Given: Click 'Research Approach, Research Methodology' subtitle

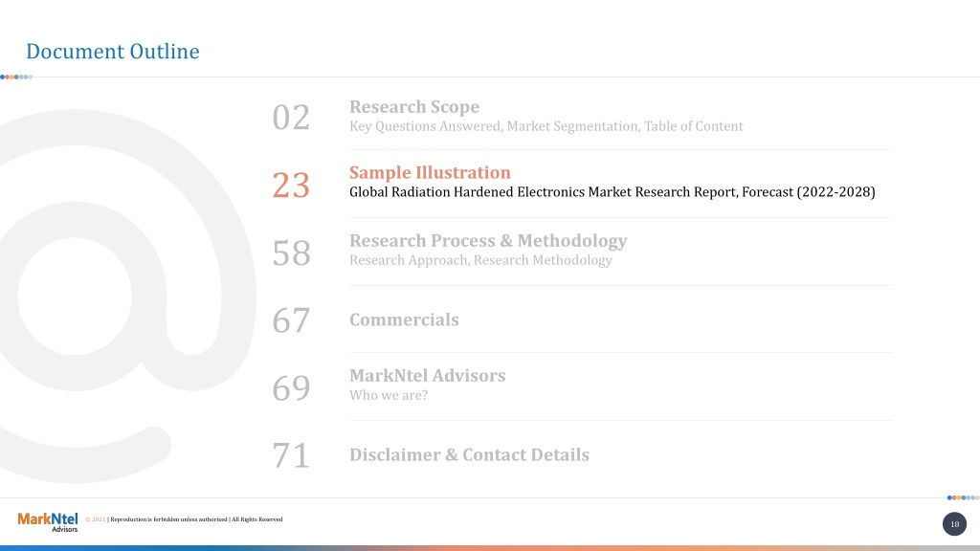Looking at the screenshot, I should [x=480, y=260].
